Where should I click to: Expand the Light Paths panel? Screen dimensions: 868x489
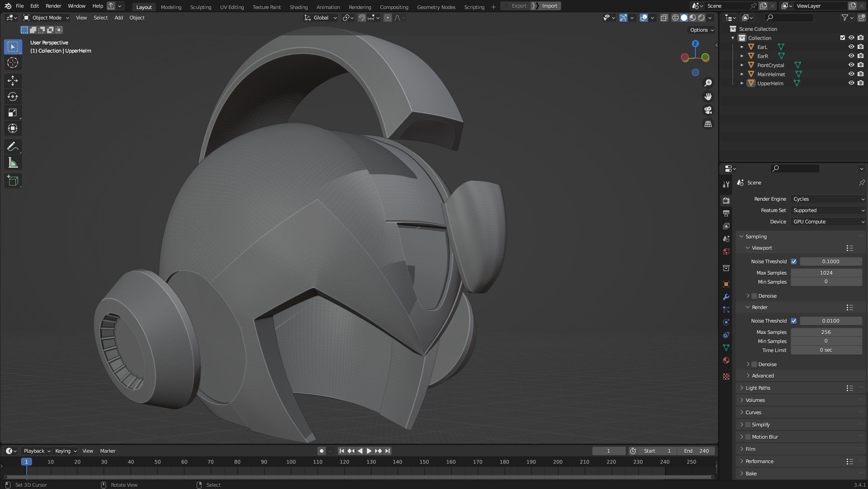coord(757,388)
